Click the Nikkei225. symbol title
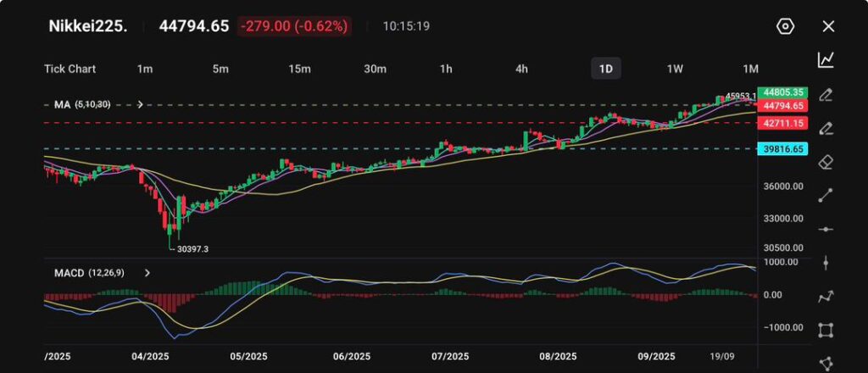The height and width of the screenshot is (373, 868). (87, 26)
